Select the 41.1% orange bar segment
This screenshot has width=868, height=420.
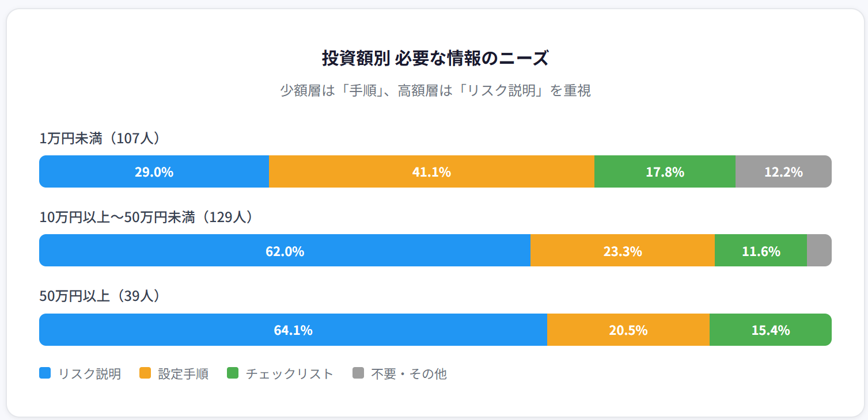(x=431, y=171)
